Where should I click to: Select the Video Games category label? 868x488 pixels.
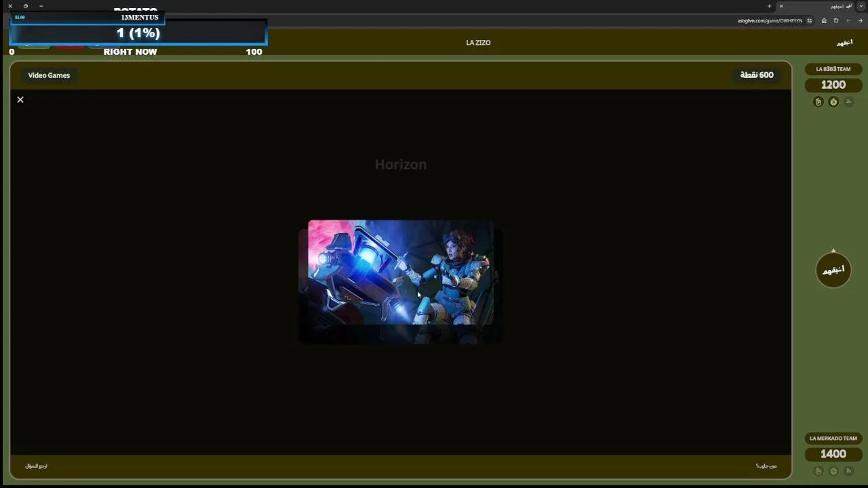tap(49, 75)
